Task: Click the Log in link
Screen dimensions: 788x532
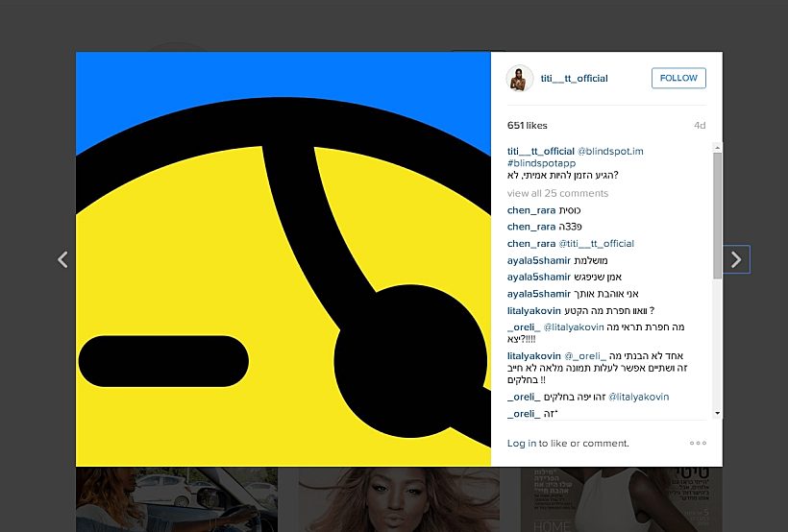Action: click(x=522, y=444)
